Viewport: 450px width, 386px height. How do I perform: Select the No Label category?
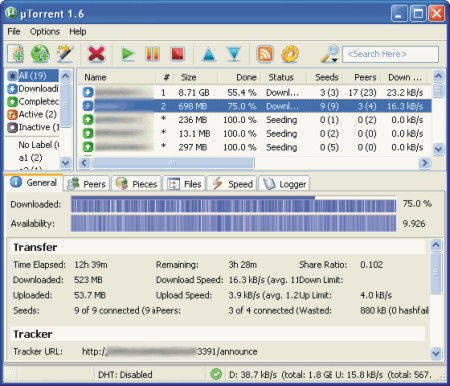(x=38, y=145)
